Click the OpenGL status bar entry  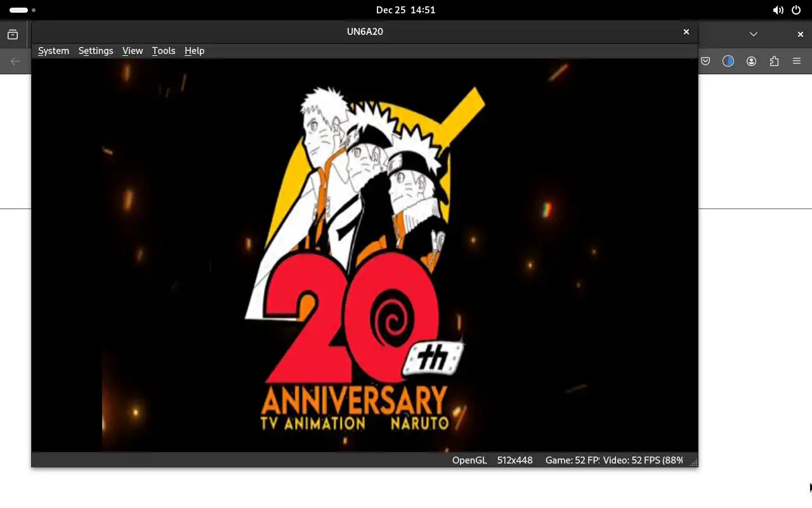469,460
